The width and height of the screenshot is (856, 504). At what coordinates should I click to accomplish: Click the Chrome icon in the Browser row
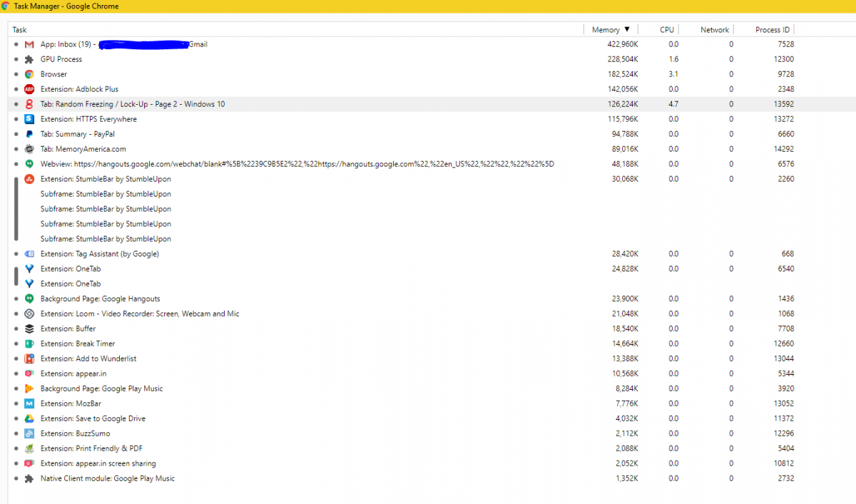(29, 74)
